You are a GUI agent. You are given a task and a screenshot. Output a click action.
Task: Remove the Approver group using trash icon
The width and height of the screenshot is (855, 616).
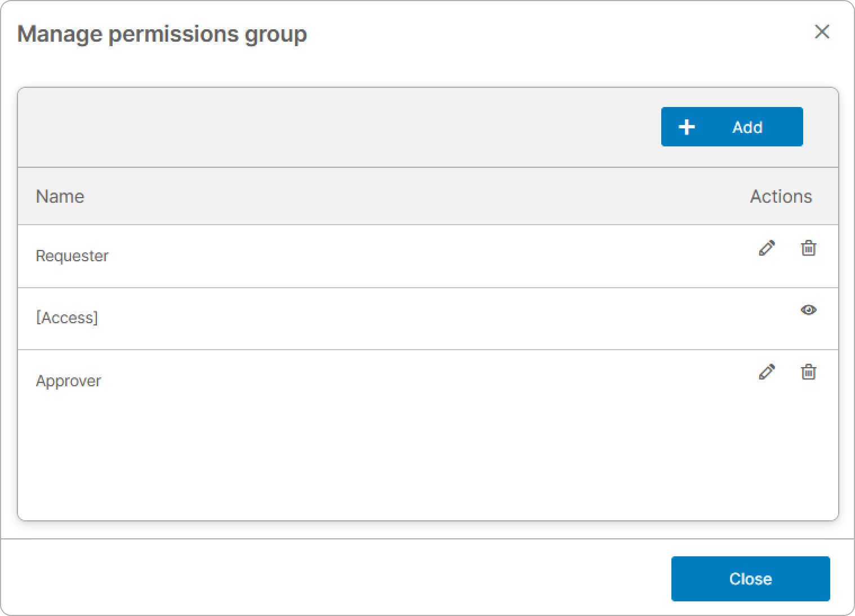808,372
